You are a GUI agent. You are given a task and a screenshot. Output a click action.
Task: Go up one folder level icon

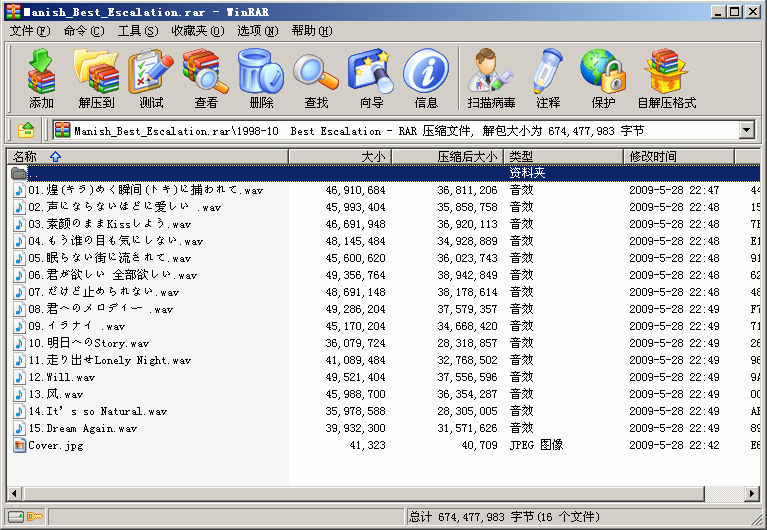(x=26, y=130)
